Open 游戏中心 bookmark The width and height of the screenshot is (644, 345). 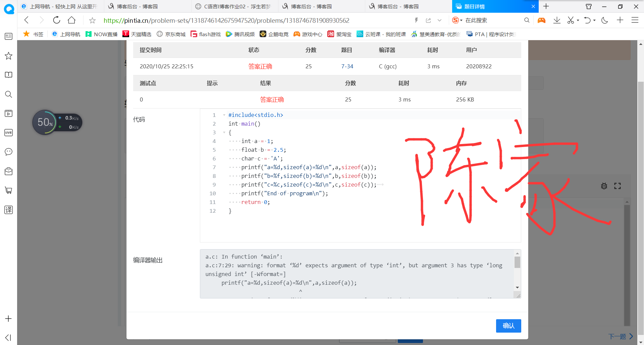point(308,34)
